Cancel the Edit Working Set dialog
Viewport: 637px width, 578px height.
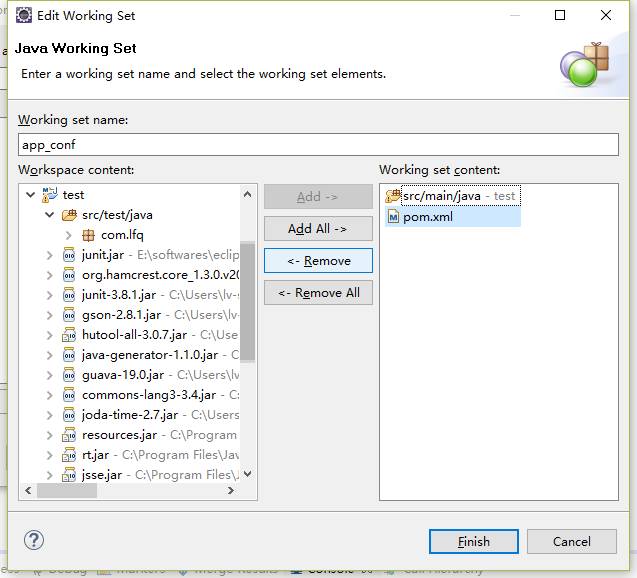click(572, 541)
